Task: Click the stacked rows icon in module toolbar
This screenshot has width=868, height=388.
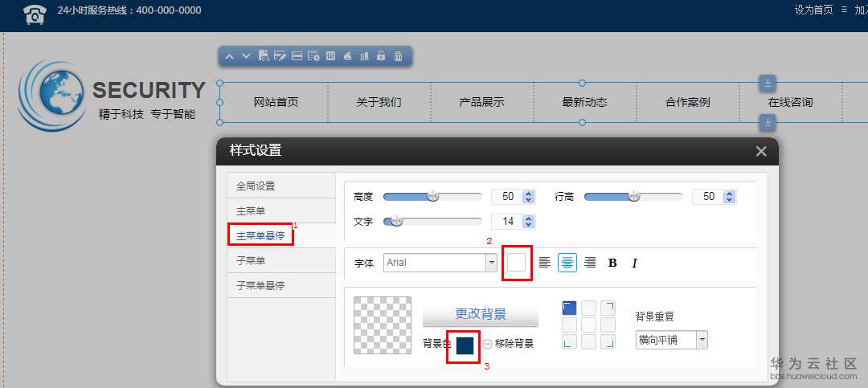Action: coord(297,56)
